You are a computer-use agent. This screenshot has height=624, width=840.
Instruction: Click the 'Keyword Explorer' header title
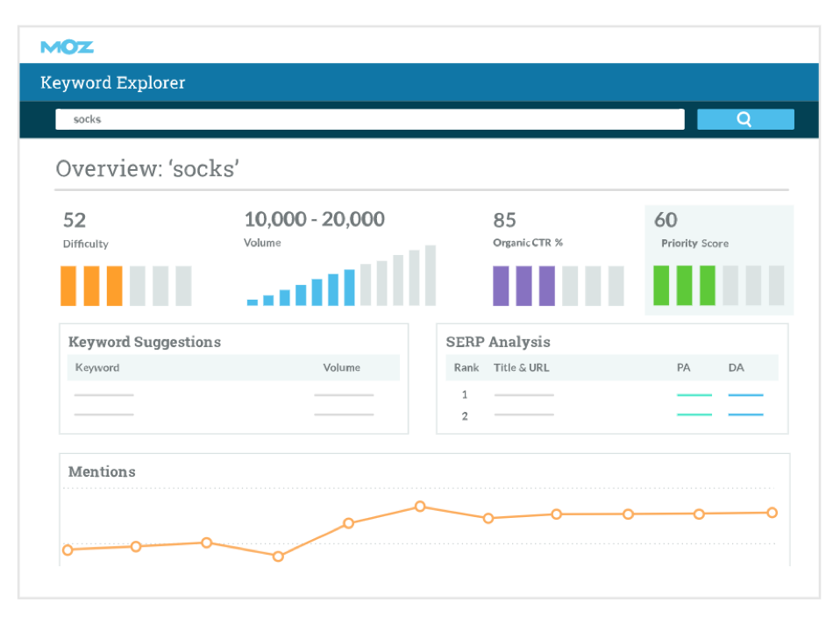click(112, 82)
